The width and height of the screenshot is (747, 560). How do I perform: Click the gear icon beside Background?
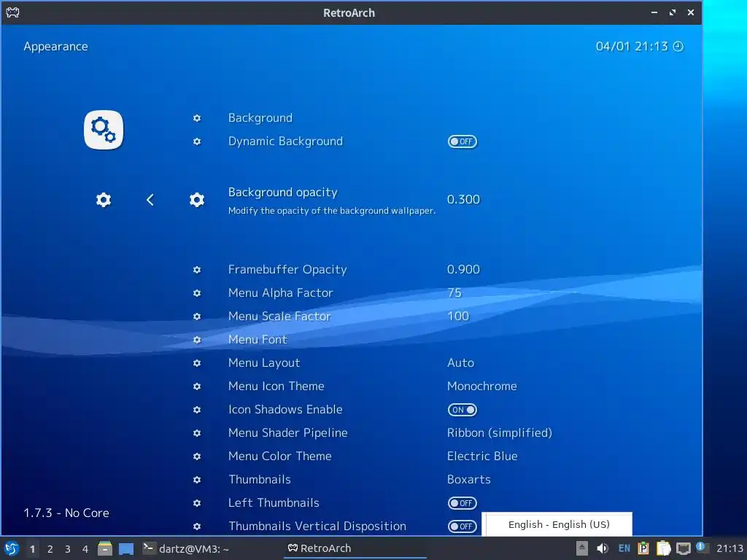(197, 118)
